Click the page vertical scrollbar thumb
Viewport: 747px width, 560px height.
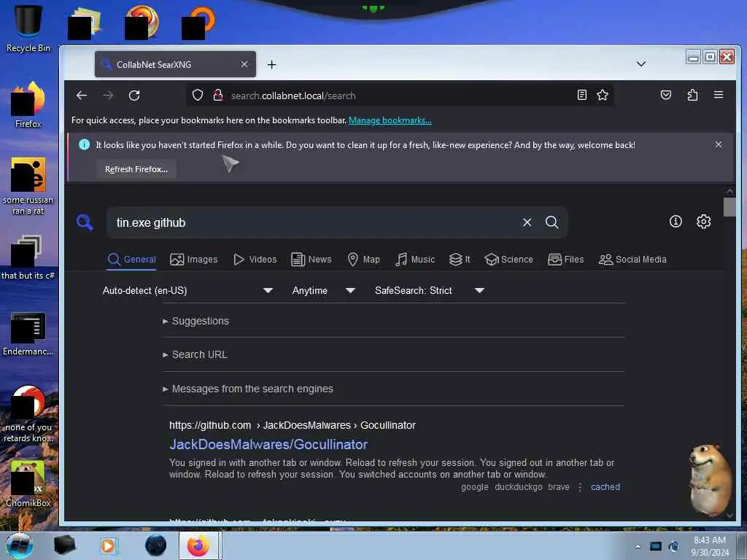point(729,207)
